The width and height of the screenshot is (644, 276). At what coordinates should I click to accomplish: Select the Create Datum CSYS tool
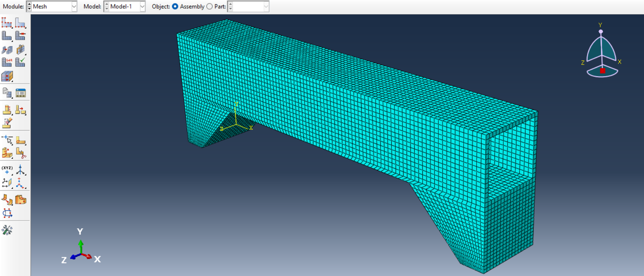click(20, 183)
